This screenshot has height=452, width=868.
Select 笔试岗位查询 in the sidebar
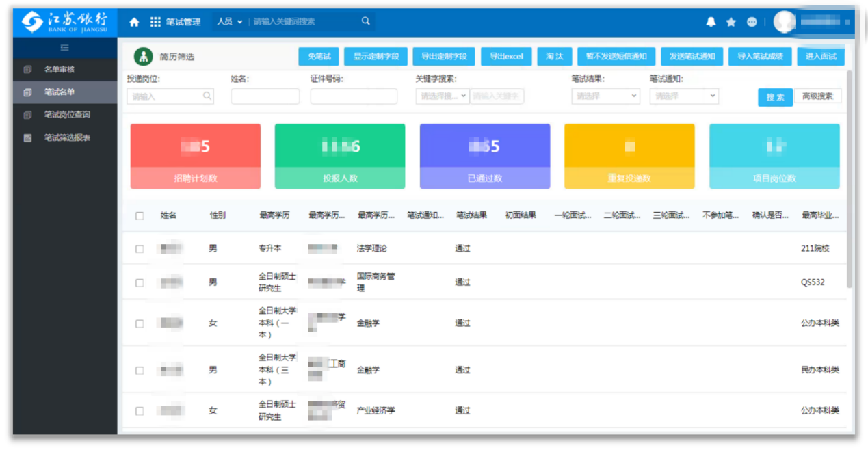[x=67, y=115]
